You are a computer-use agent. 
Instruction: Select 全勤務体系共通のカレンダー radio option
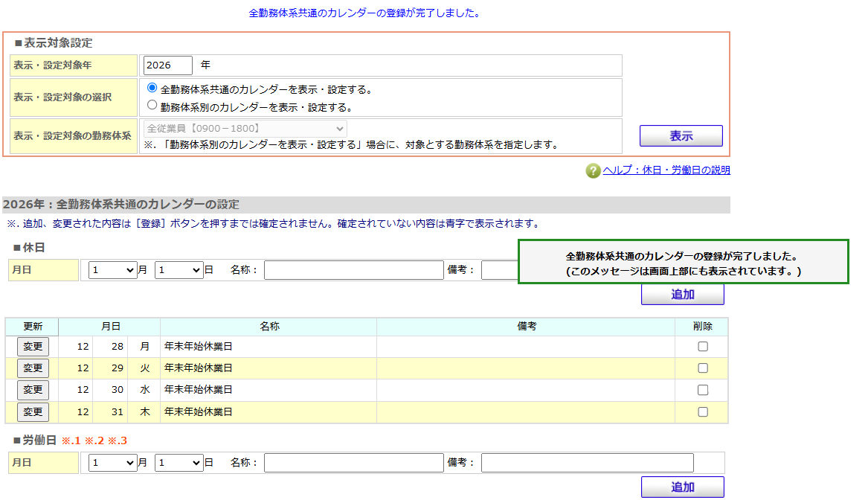click(152, 88)
